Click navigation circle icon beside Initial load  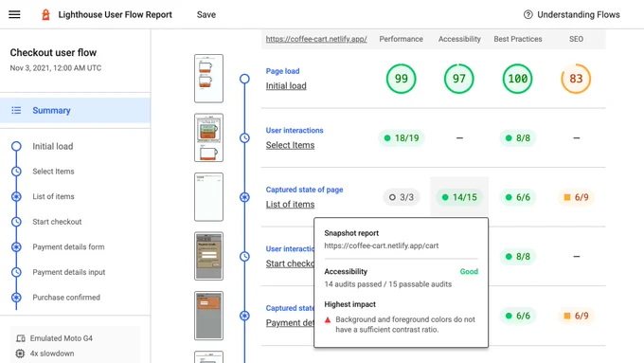pos(16,146)
